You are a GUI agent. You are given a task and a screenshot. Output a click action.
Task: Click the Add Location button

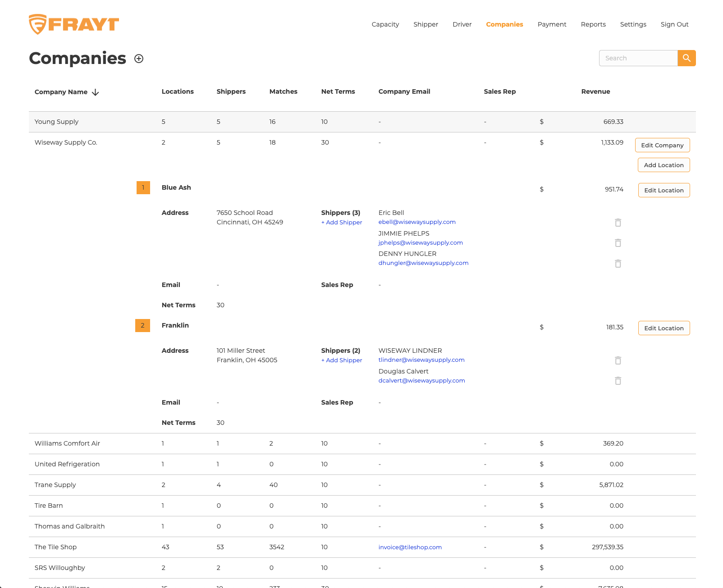[664, 165]
